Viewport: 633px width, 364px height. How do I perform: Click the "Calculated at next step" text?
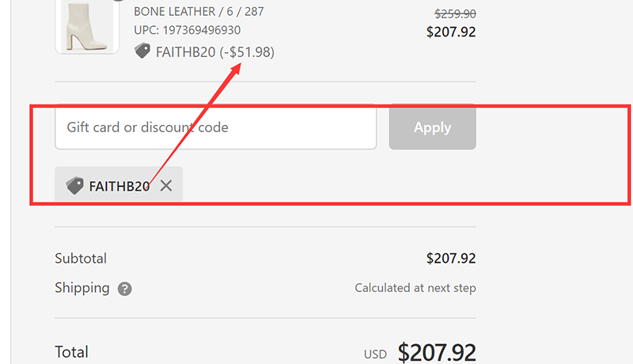pos(415,288)
